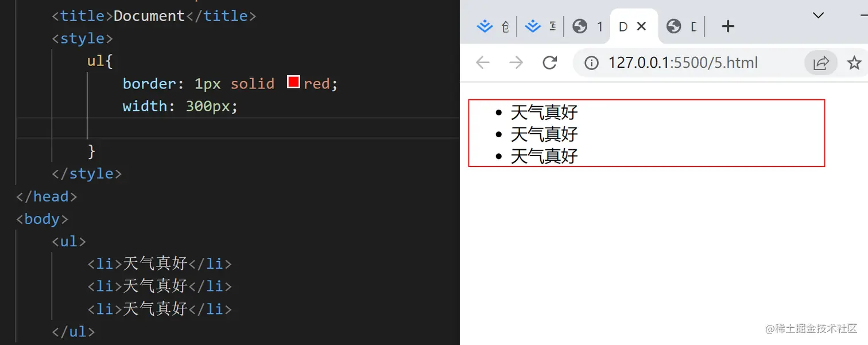Open the tab search chevron
The width and height of the screenshot is (868, 345).
[x=819, y=15]
